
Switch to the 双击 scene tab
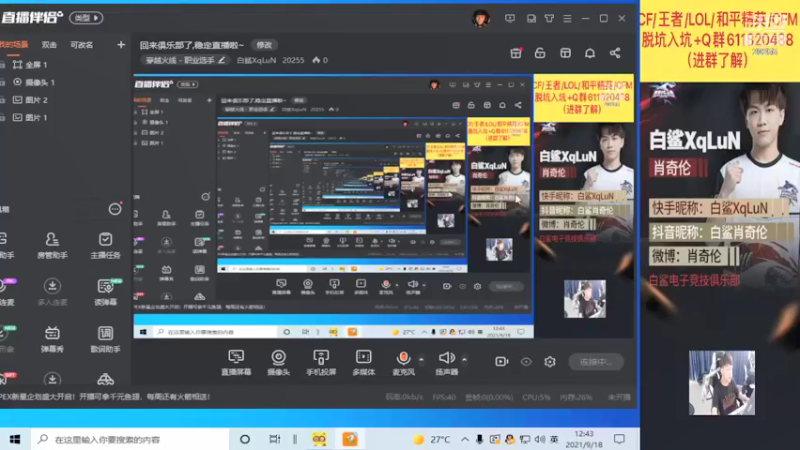(49, 45)
